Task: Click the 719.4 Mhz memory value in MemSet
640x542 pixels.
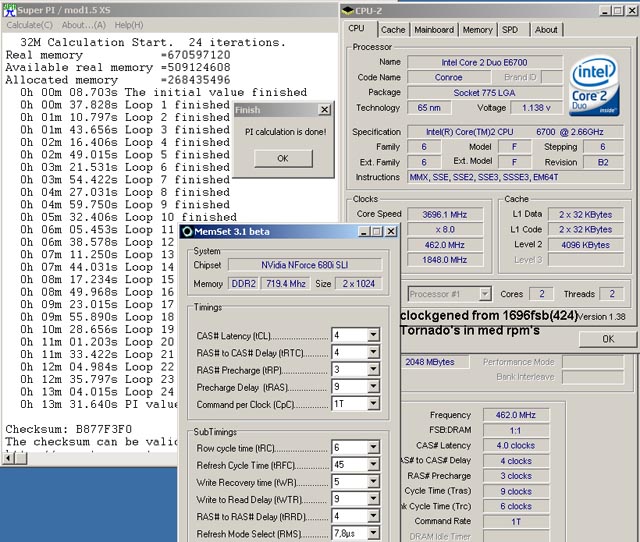Action: 286,284
